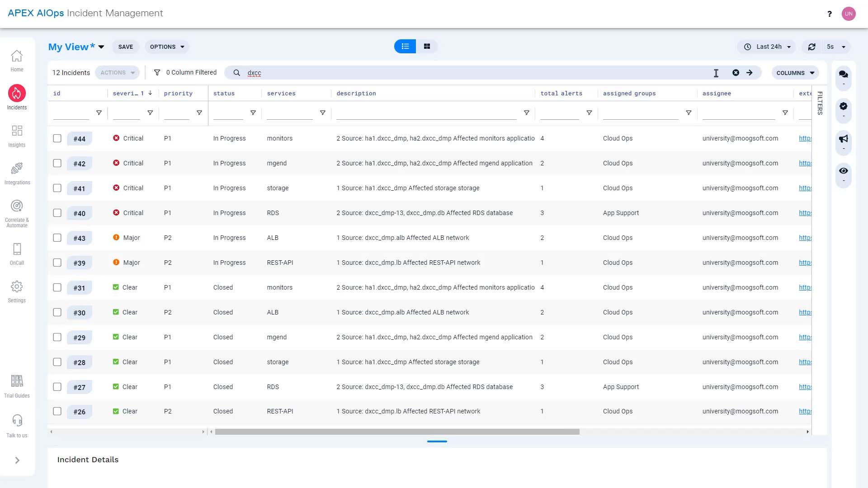The height and width of the screenshot is (488, 868).
Task: Open Integrations from sidebar
Action: coord(17,174)
